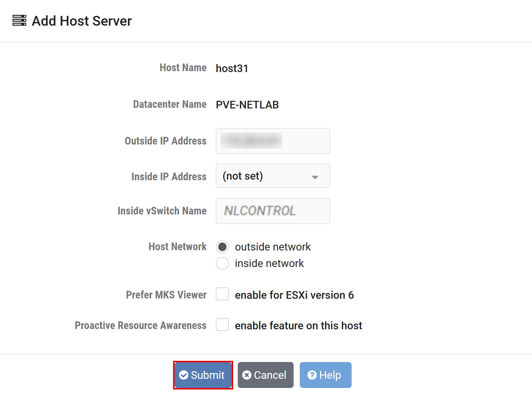Tick the Proactive Resource Awareness checkbox
Screen dimensions: 532x395
222,325
